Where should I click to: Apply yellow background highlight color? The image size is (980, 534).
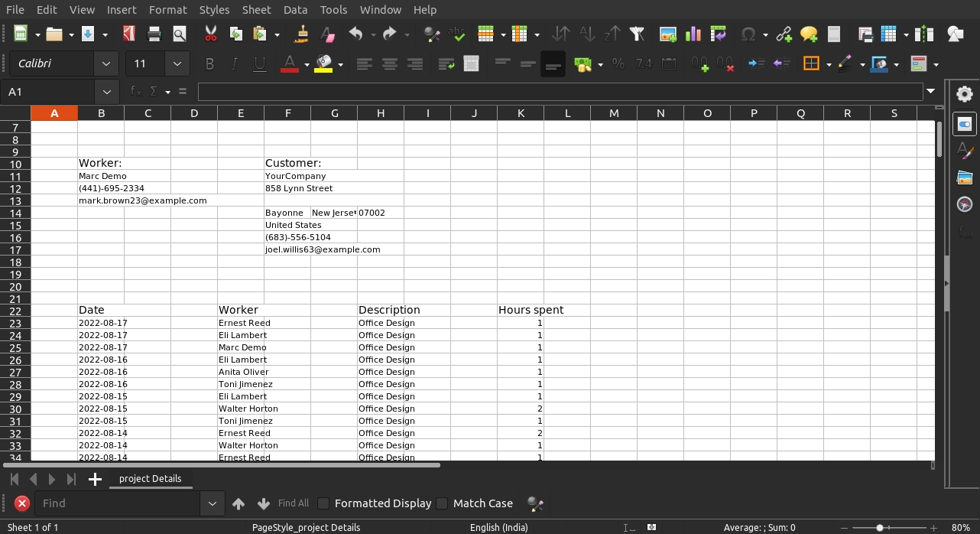click(323, 64)
